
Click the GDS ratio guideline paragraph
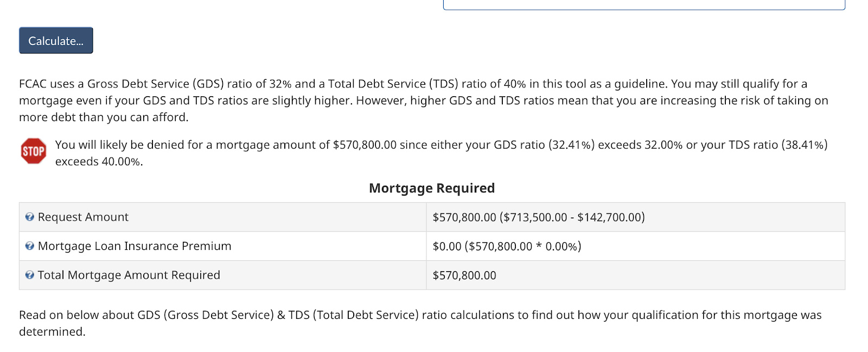point(423,100)
